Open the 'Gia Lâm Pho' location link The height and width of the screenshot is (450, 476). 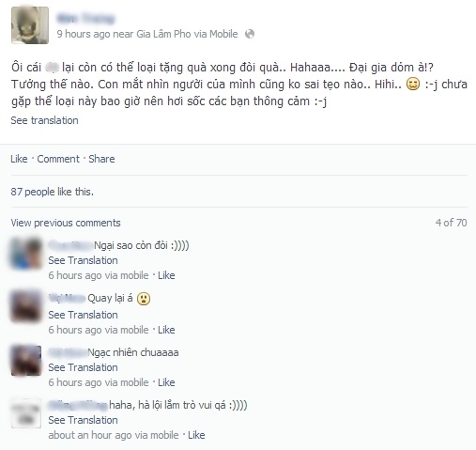[x=163, y=34]
